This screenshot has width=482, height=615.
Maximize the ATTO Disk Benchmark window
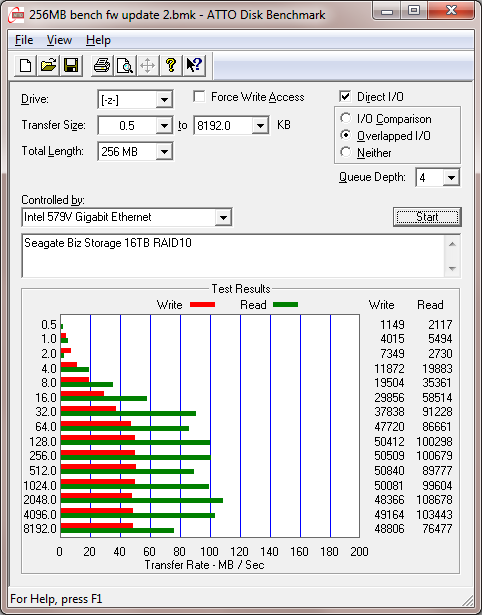pos(414,11)
